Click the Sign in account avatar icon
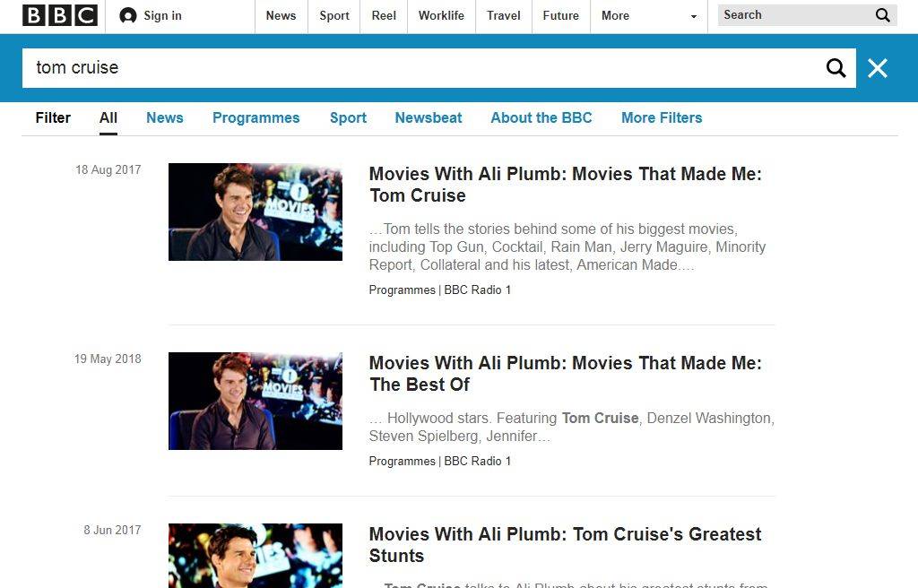The width and height of the screenshot is (918, 588). pos(127,16)
